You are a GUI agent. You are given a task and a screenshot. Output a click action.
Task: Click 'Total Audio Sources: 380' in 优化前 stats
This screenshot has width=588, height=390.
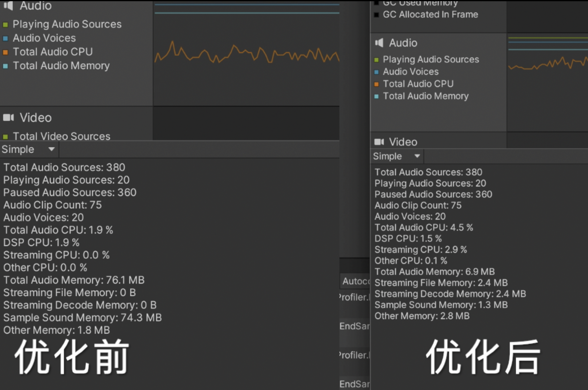point(64,167)
